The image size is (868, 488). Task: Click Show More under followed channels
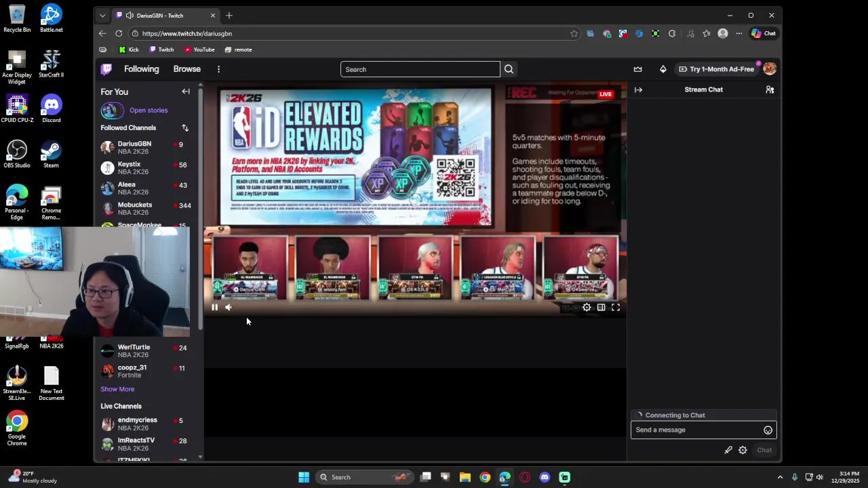click(x=117, y=389)
